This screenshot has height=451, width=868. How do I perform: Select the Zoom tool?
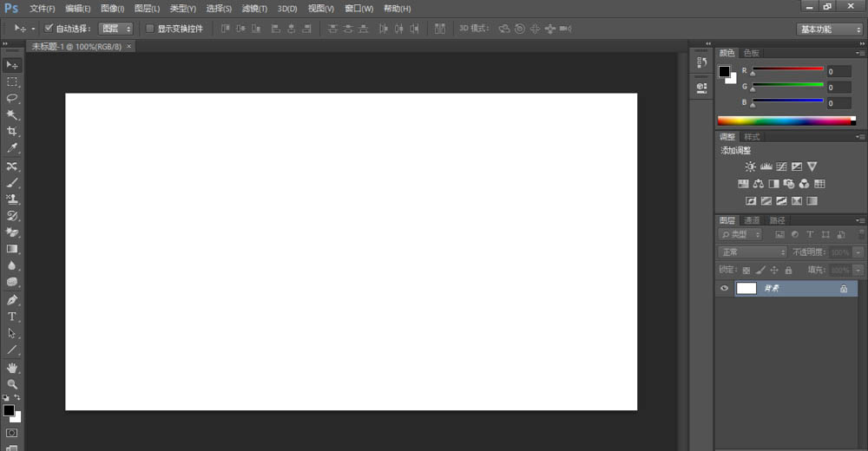pyautogui.click(x=11, y=384)
